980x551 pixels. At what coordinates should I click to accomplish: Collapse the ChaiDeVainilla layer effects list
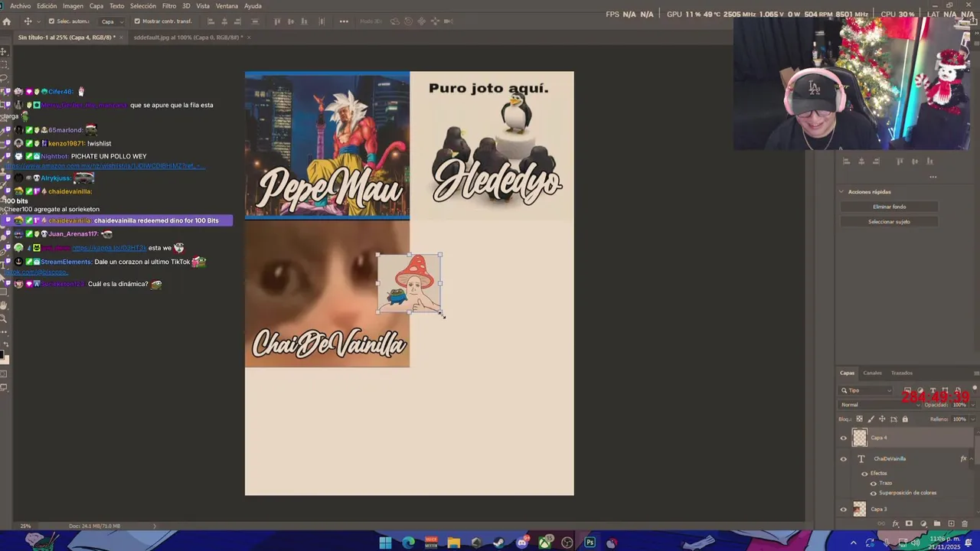tap(972, 459)
